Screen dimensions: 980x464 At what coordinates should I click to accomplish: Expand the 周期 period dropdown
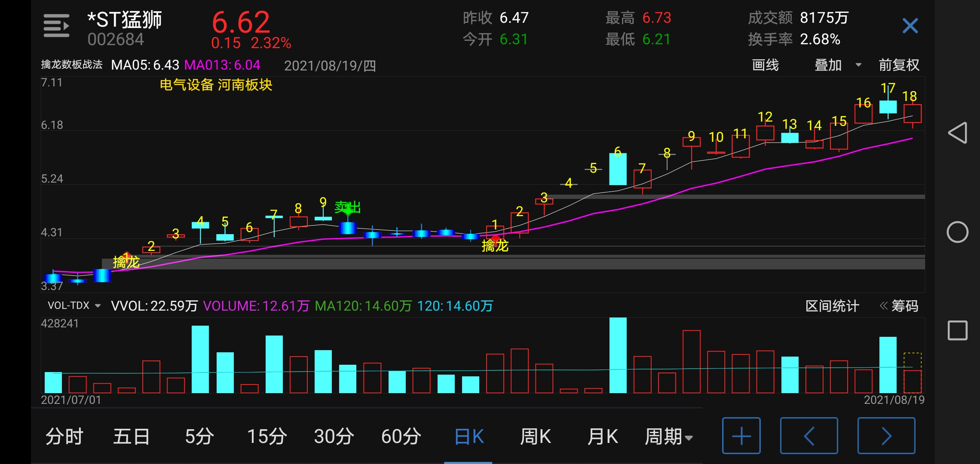(668, 437)
